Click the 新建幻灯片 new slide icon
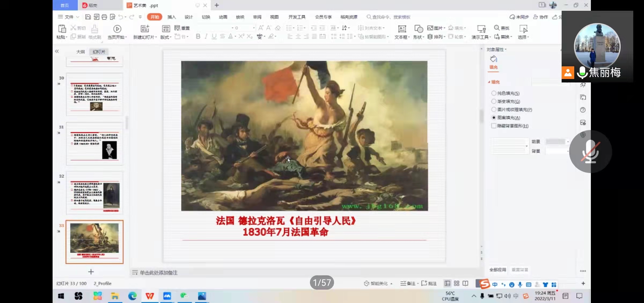Screen dimensions: 644x303 (145, 29)
